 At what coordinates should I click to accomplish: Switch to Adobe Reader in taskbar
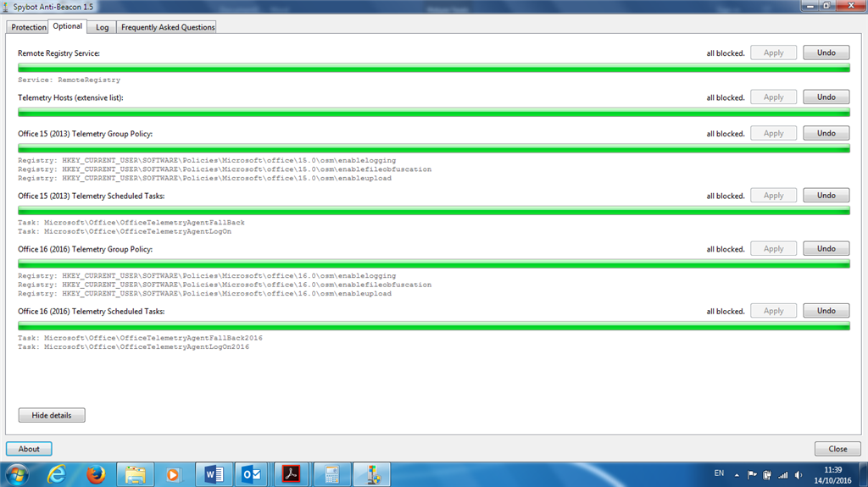tap(292, 475)
